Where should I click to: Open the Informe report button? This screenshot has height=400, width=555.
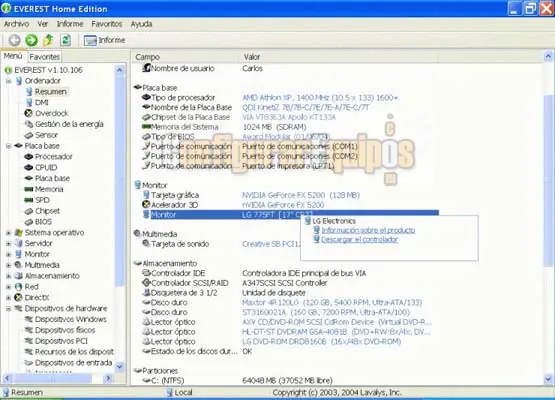pos(104,40)
